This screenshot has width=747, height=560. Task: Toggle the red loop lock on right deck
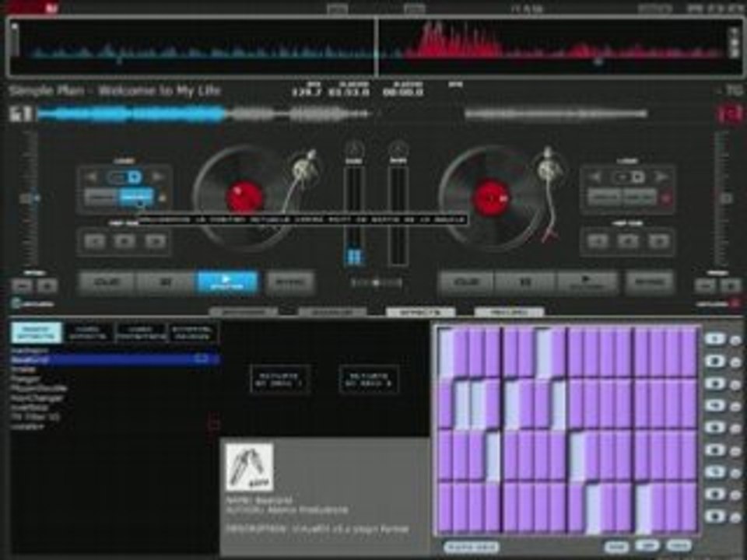point(666,198)
